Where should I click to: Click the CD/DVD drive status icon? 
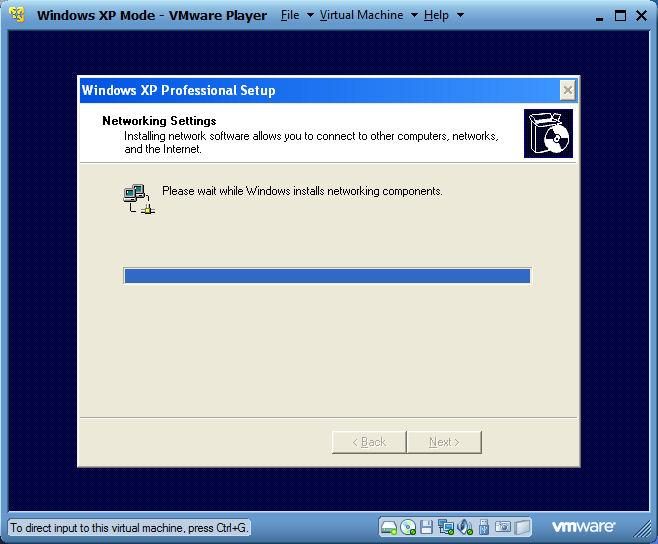tap(408, 527)
